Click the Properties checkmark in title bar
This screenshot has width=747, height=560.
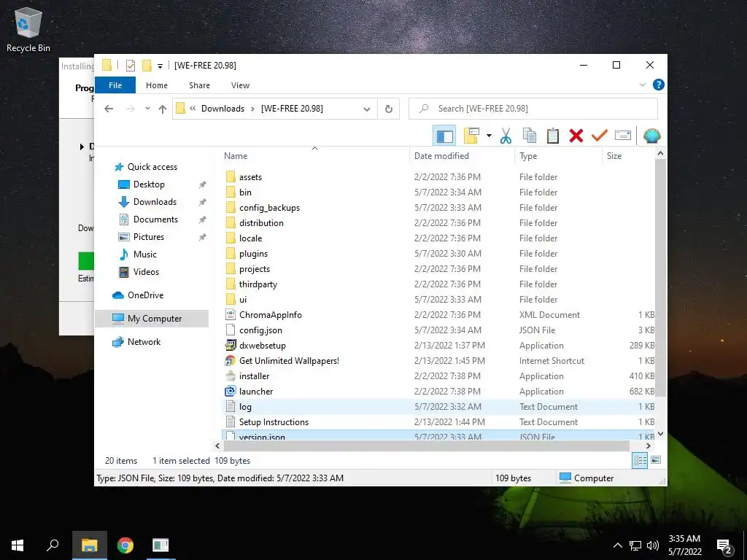click(130, 65)
